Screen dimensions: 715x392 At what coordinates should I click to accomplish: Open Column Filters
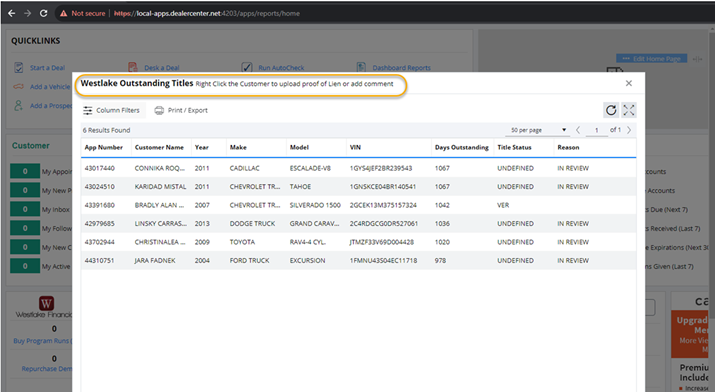[113, 110]
